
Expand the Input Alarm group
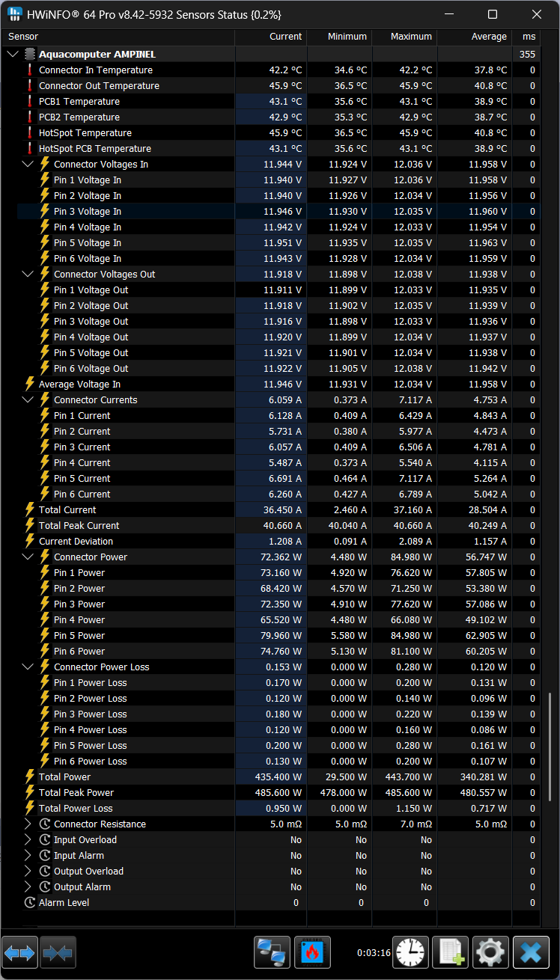point(28,855)
